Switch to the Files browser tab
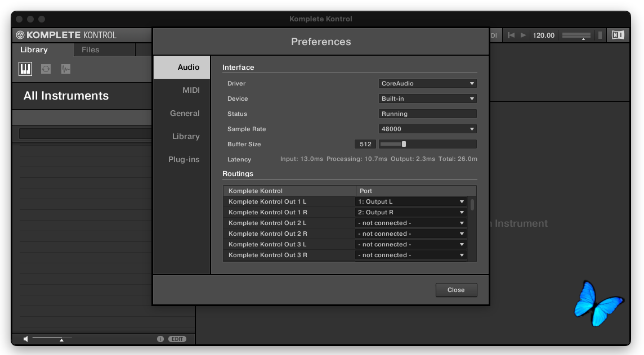The width and height of the screenshot is (644, 355). 104,50
